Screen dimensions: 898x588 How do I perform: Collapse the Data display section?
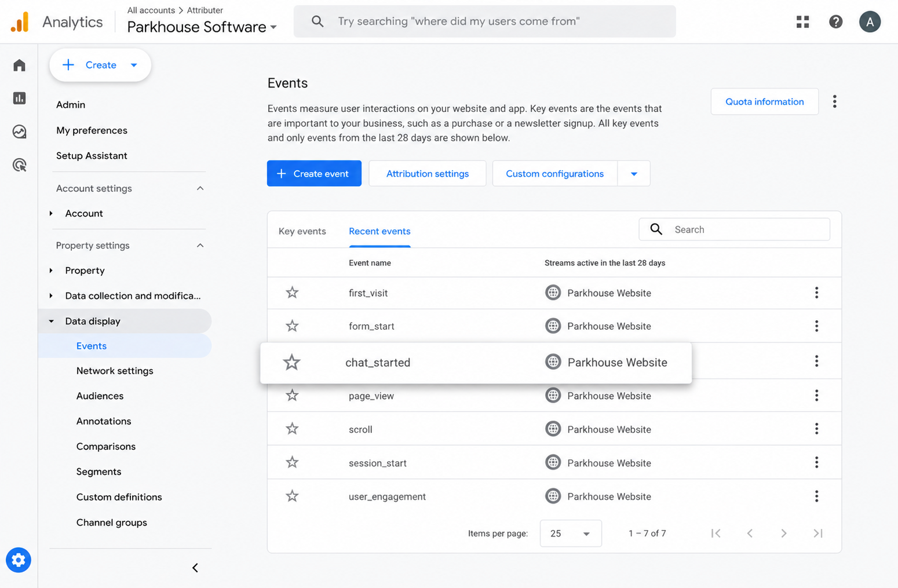pos(51,322)
